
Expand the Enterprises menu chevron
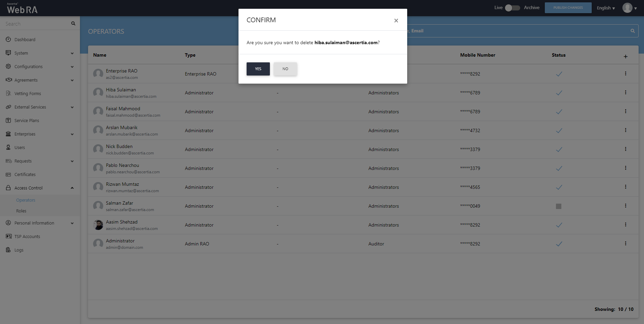point(72,134)
